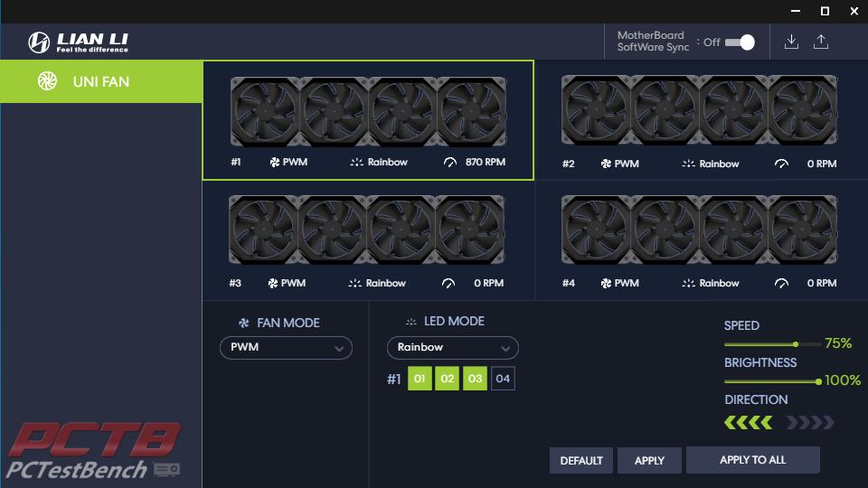Click the PWM fan icon in group #2
Screen dimensions: 868x488
(x=606, y=164)
